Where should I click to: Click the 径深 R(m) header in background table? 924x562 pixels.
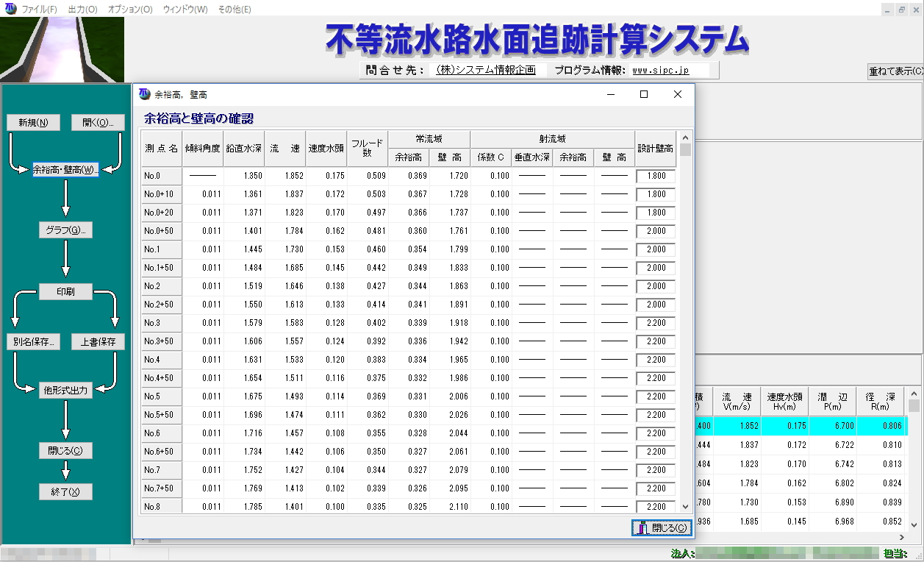click(x=880, y=402)
